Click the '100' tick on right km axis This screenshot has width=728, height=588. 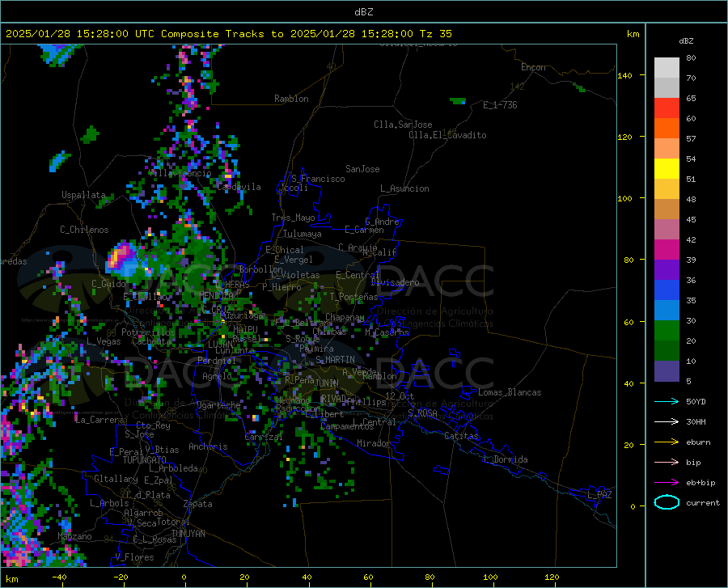[x=624, y=198]
